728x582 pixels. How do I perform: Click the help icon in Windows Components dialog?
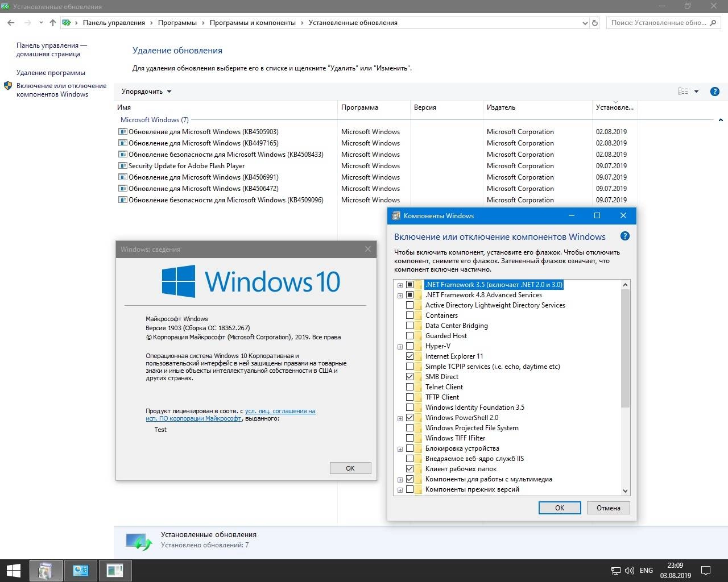(x=624, y=236)
